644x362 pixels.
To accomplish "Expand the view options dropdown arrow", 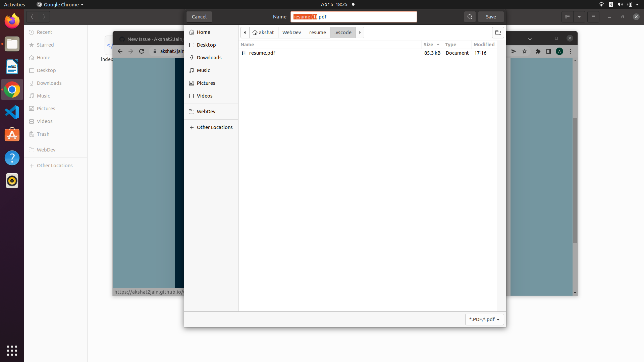I will click(x=579, y=16).
